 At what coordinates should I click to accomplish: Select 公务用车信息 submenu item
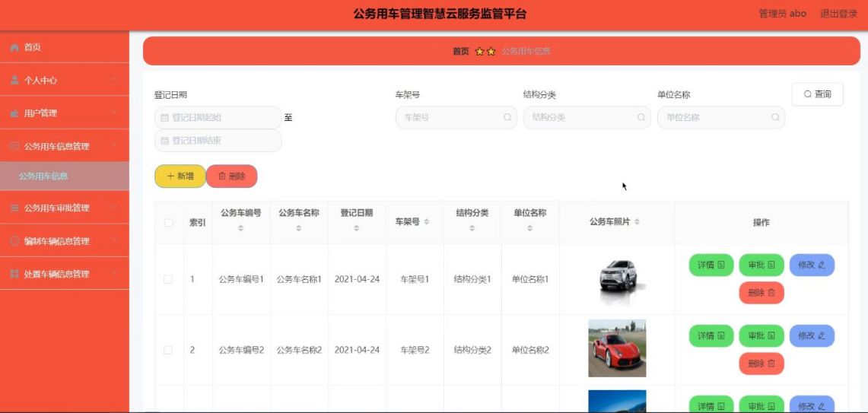(x=64, y=176)
